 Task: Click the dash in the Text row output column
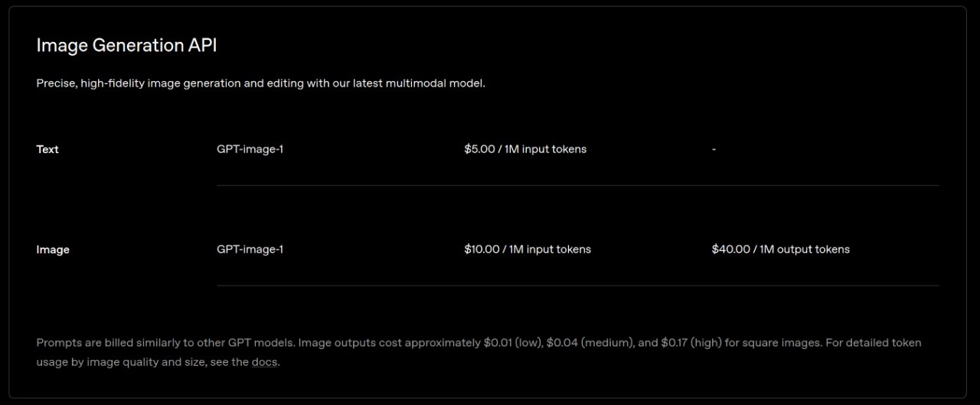[714, 149]
